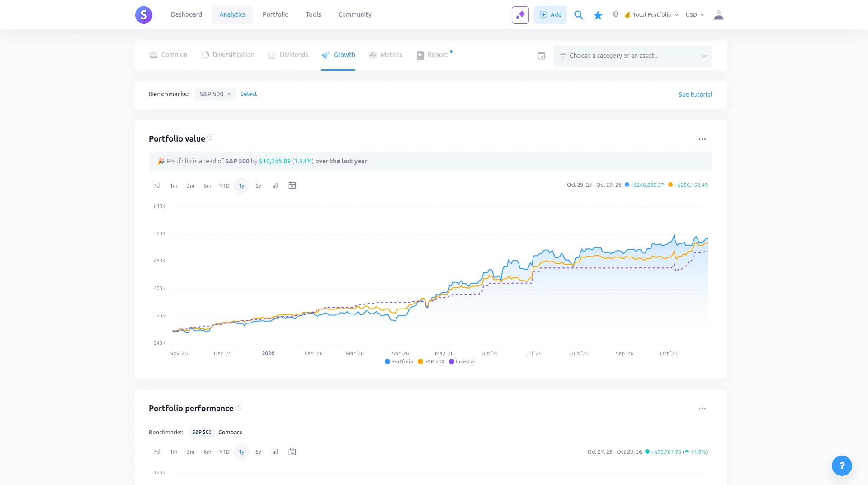The height and width of the screenshot is (485, 868).
Task: Open custom date range in Portfolio performance
Action: point(292,452)
